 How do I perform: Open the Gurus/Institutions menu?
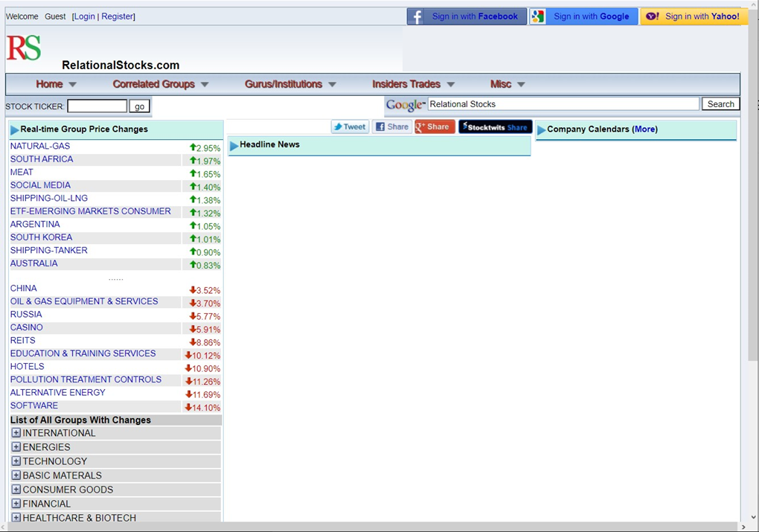click(290, 84)
